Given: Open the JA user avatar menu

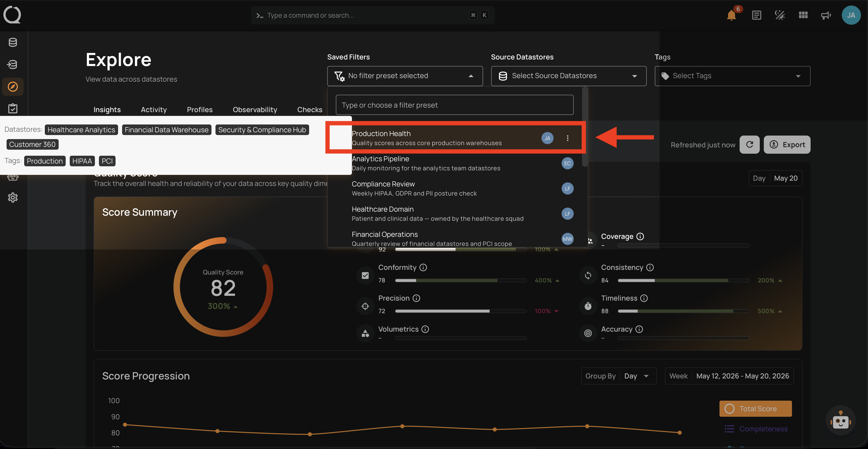Looking at the screenshot, I should pos(851,15).
